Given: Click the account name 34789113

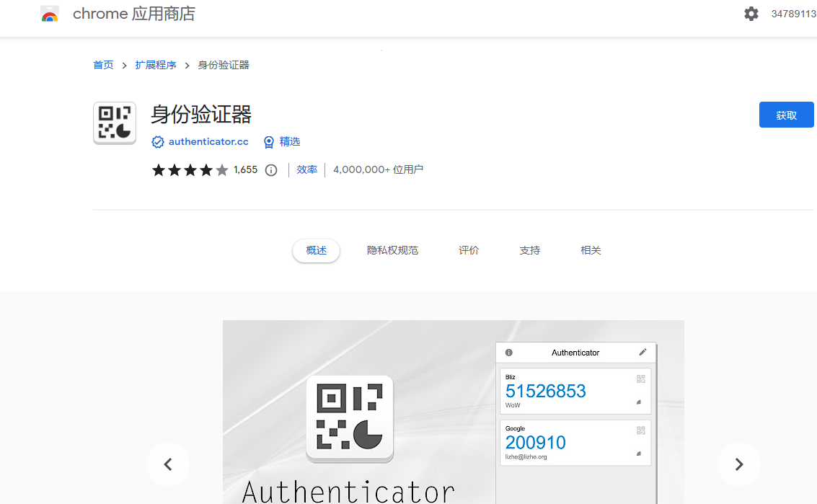Looking at the screenshot, I should tap(793, 14).
